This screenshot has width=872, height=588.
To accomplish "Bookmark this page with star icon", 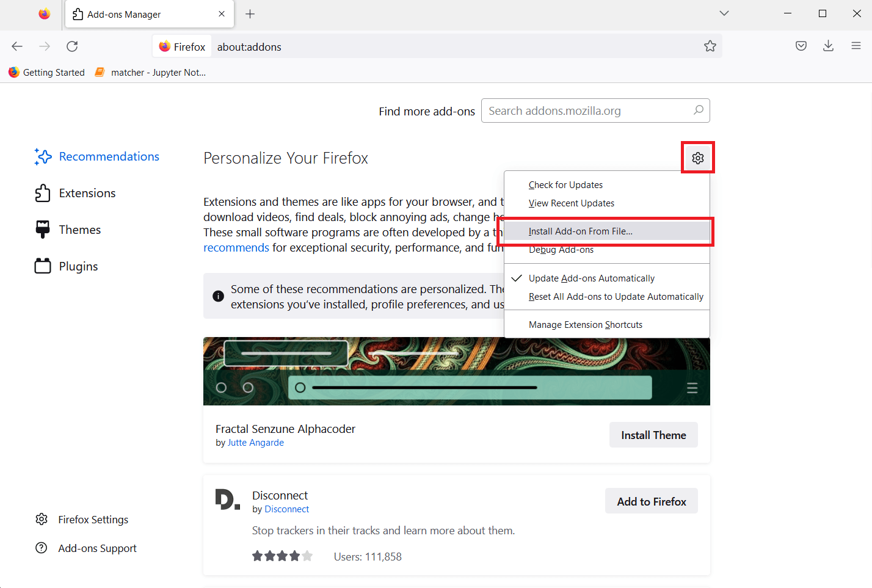I will 710,46.
